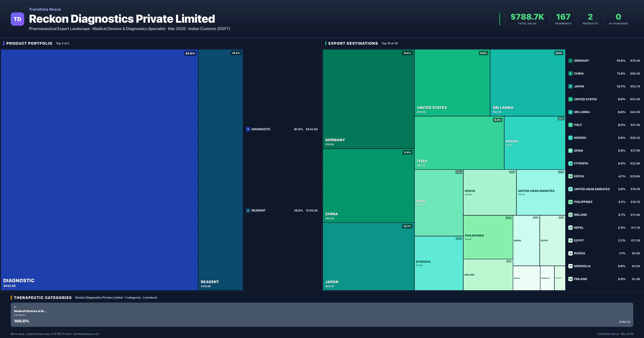Click rank badge 18 next to FINLAND

point(571,279)
